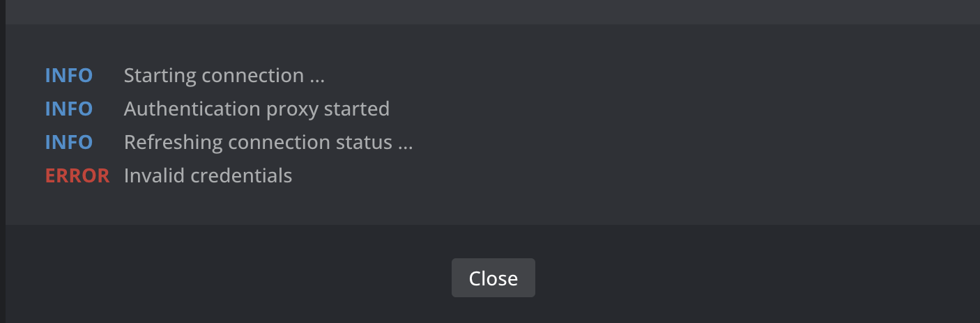Click the "Starting connection ..." log message
Viewport: 980px width, 323px height.
(x=224, y=76)
